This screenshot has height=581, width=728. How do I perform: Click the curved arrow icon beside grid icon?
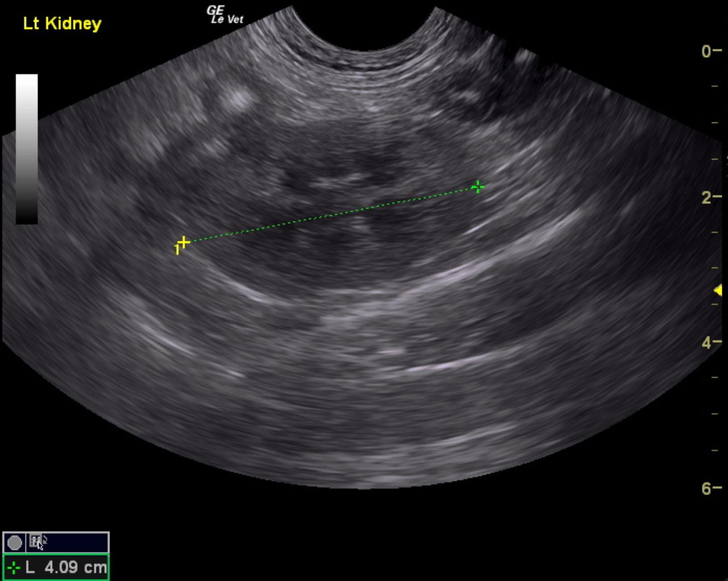[45, 539]
